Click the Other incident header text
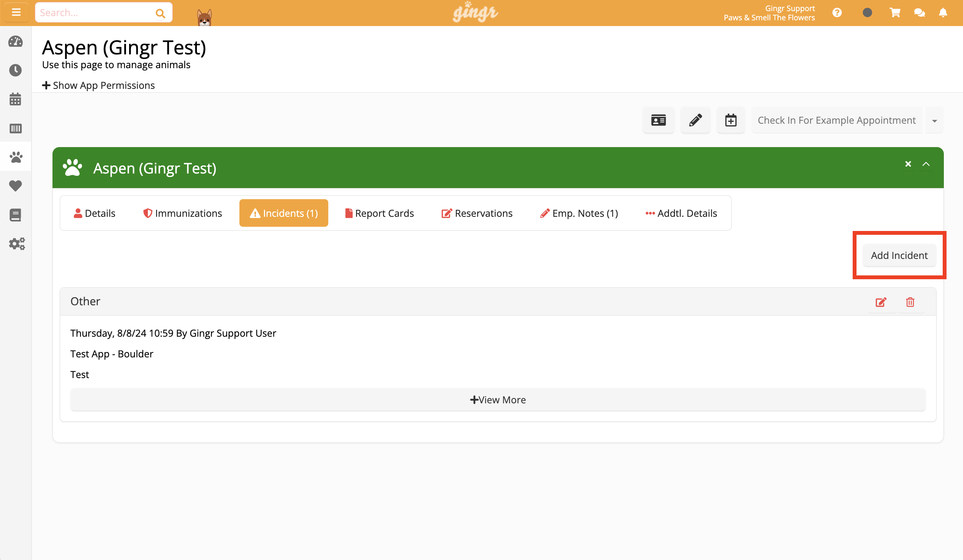The image size is (963, 560). (85, 301)
